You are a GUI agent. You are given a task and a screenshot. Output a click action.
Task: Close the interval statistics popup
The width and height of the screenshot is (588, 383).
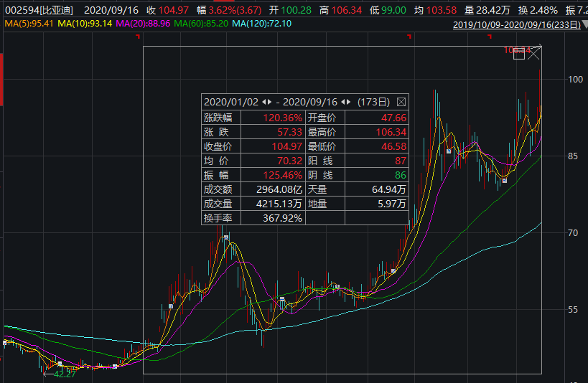point(401,102)
